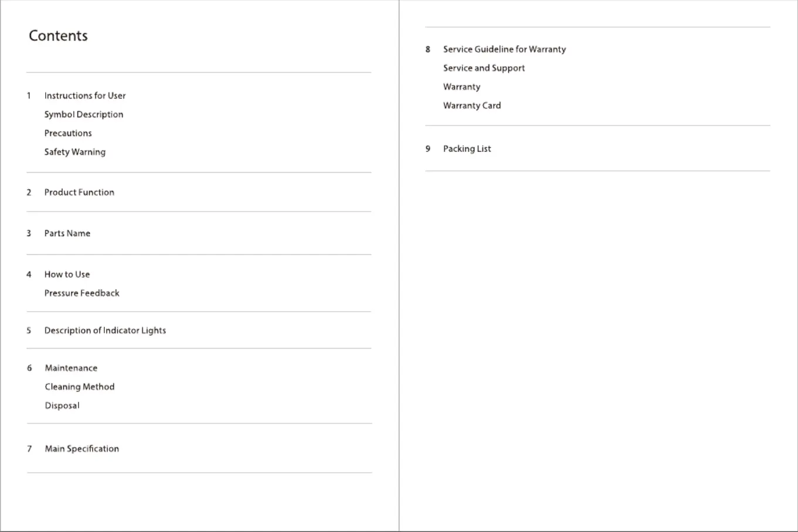Viewport: 798px width, 532px height.
Task: Go to the Precautions entry
Action: pyautogui.click(x=68, y=133)
